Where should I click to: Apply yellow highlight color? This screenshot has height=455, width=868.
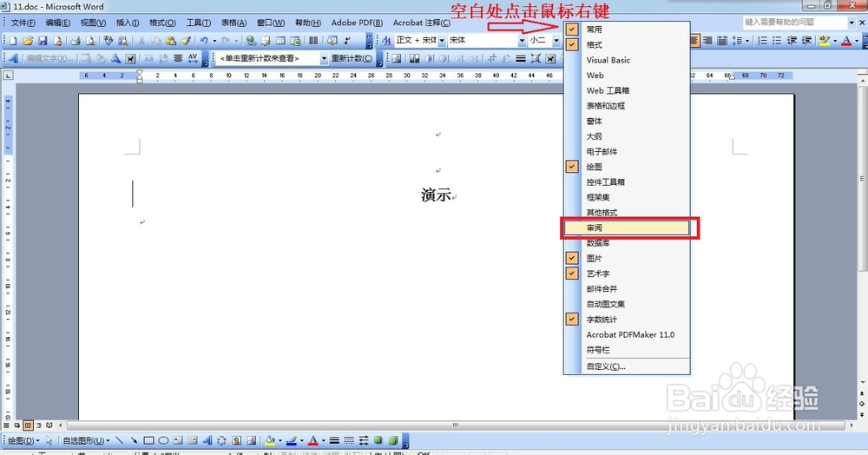point(825,41)
